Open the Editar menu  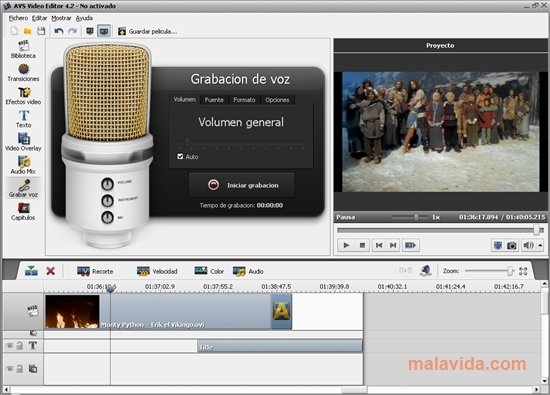click(x=39, y=18)
